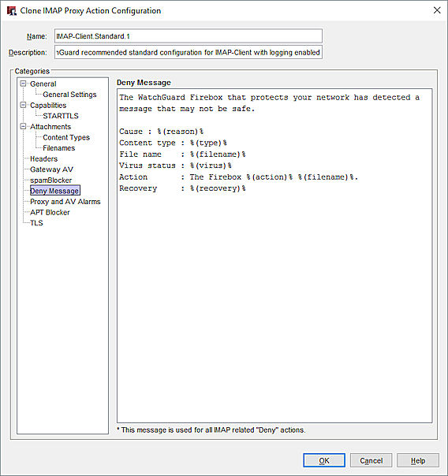The image size is (448, 476).
Task: Collapse the Attachments tree node
Action: pos(23,126)
